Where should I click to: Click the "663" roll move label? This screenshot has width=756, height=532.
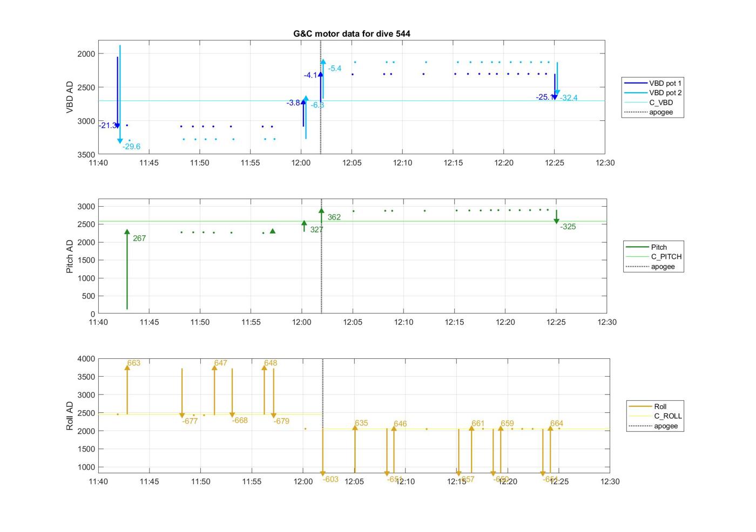coord(134,363)
